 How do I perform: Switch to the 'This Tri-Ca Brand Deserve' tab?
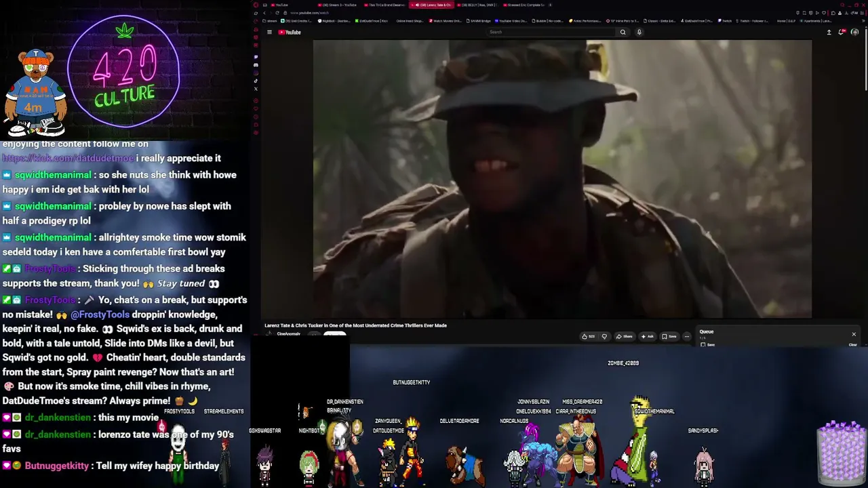[x=384, y=5]
